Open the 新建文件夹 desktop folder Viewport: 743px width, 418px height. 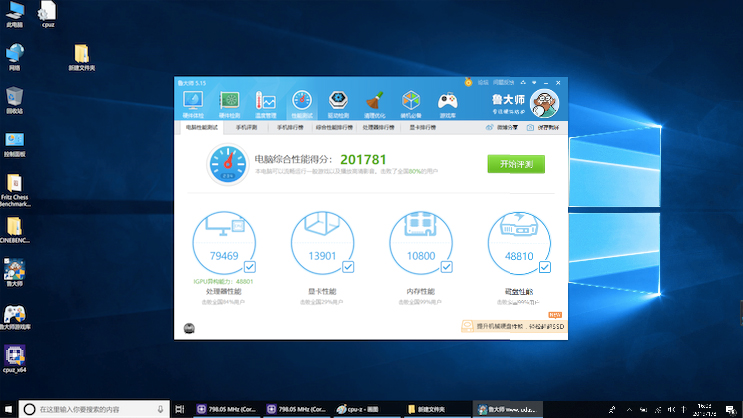(x=82, y=58)
